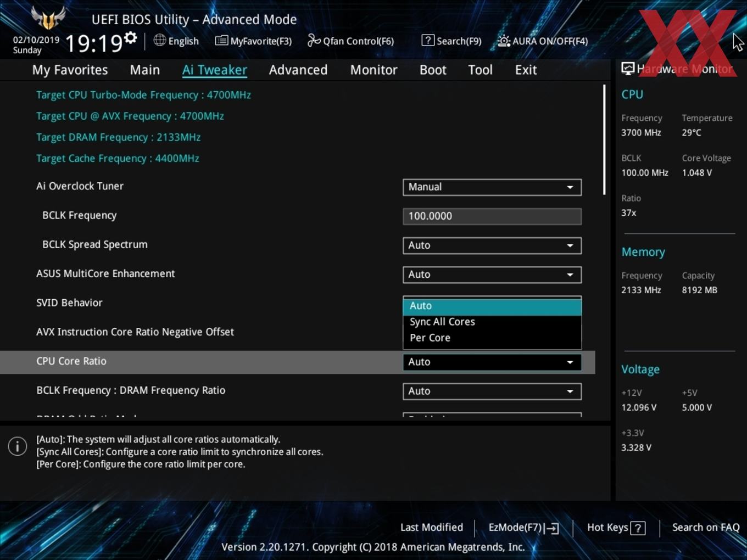Click the 19:19 clock display
Viewport: 747px width, 560px height.
coord(93,43)
